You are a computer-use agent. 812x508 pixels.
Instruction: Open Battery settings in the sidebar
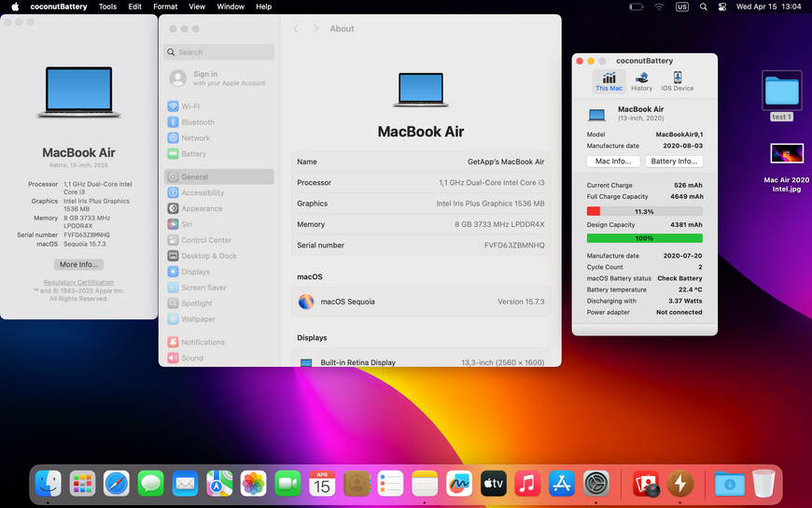pyautogui.click(x=219, y=154)
